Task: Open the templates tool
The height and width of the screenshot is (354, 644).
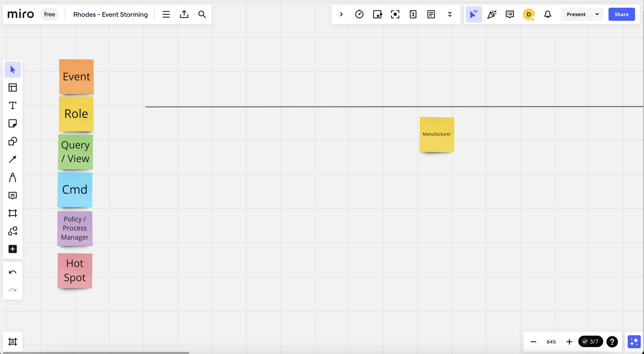Action: pos(13,88)
